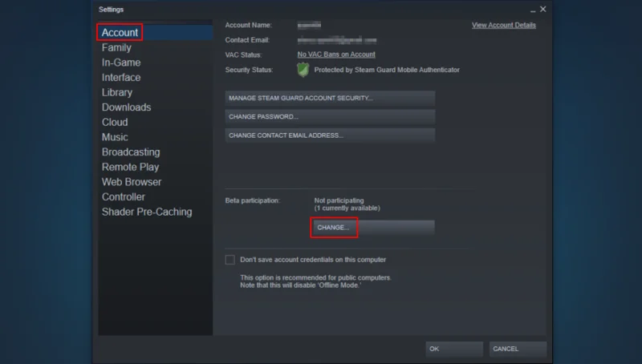
Task: Click the '(1 currently available)' text
Action: [347, 208]
